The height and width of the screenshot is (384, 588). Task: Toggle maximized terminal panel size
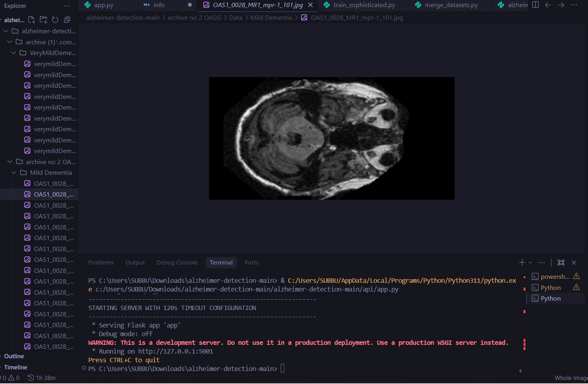click(x=561, y=263)
